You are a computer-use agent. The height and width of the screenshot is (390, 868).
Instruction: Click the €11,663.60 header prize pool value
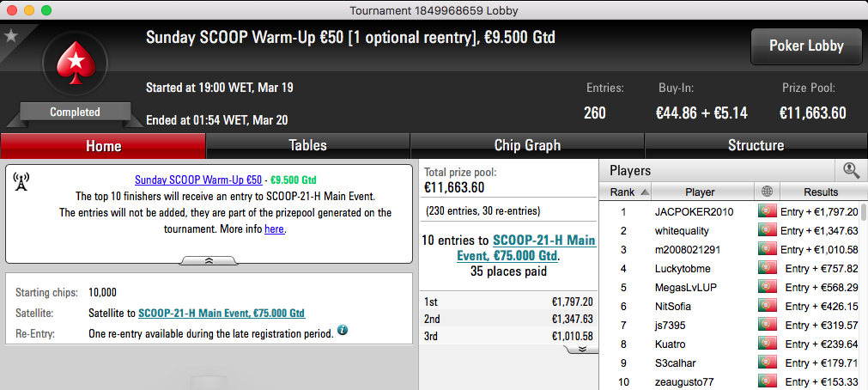point(813,113)
